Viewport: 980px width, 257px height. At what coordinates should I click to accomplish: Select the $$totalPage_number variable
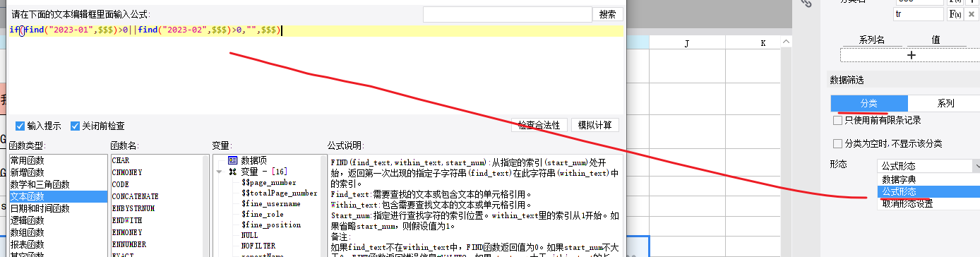click(x=279, y=193)
